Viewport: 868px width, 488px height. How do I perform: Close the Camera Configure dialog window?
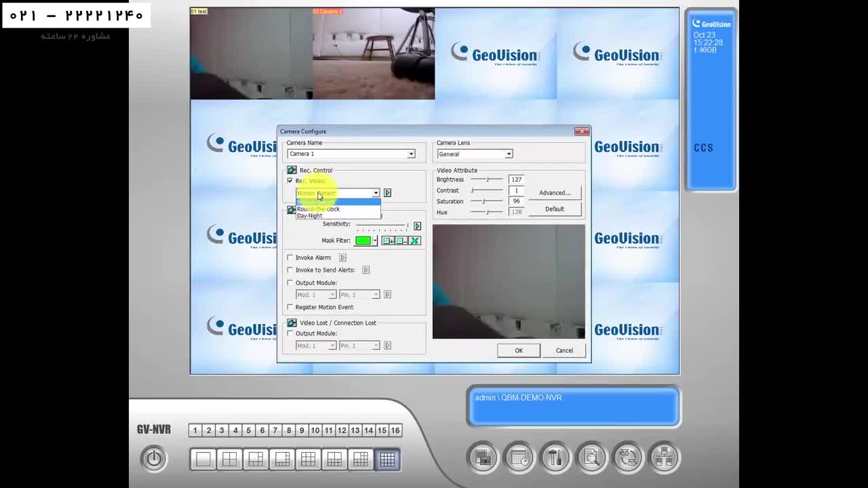coord(582,131)
